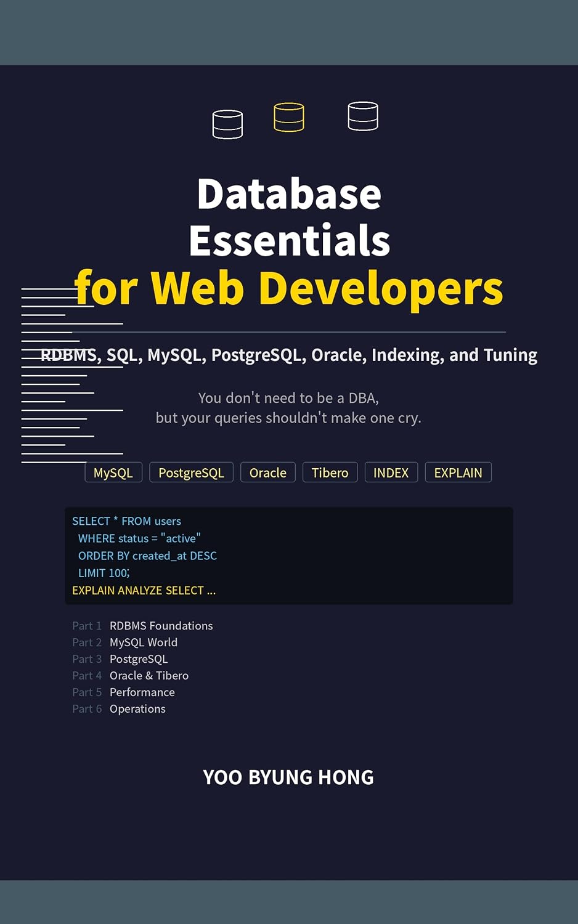Click "but your queries shouldn't make one cry."

coord(288,418)
